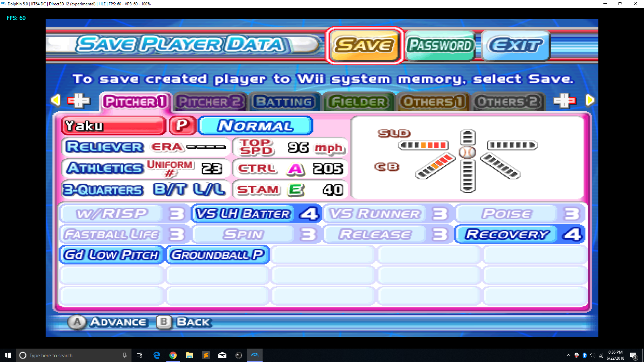Select the Normal condition label
The height and width of the screenshot is (362, 644).
[x=256, y=126]
